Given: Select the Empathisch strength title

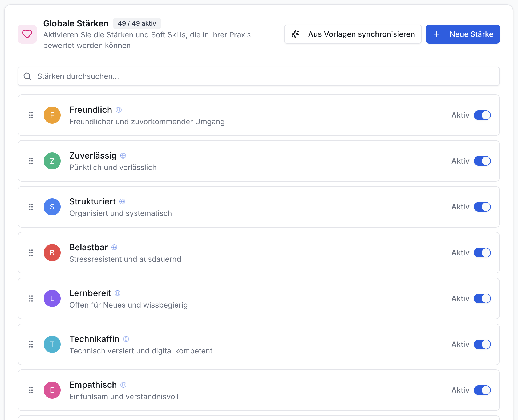Looking at the screenshot, I should (x=93, y=385).
